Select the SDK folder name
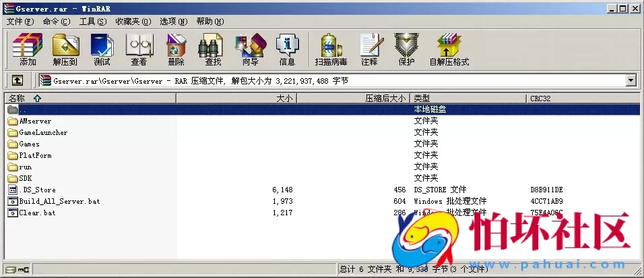The height and width of the screenshot is (278, 644). click(x=26, y=179)
